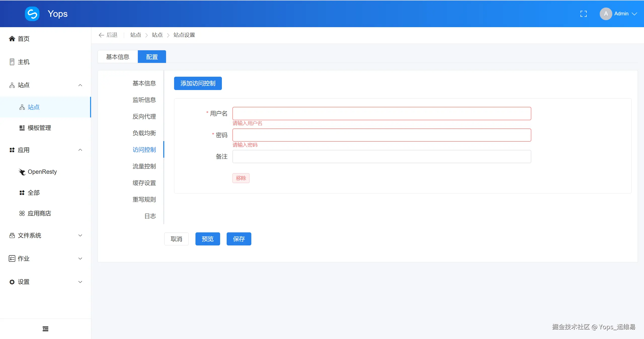Screen dimensions: 644x339
Task: Go back via the 后退 link
Action: pyautogui.click(x=112, y=35)
